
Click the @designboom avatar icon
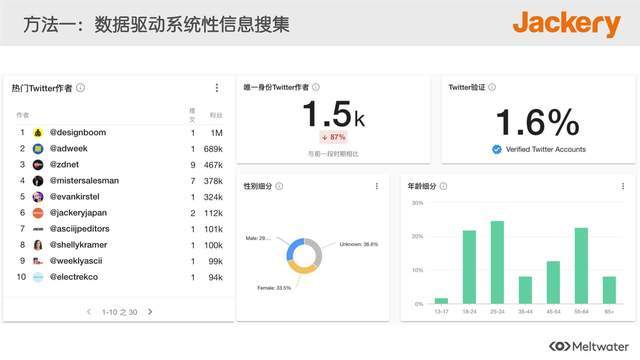38,133
